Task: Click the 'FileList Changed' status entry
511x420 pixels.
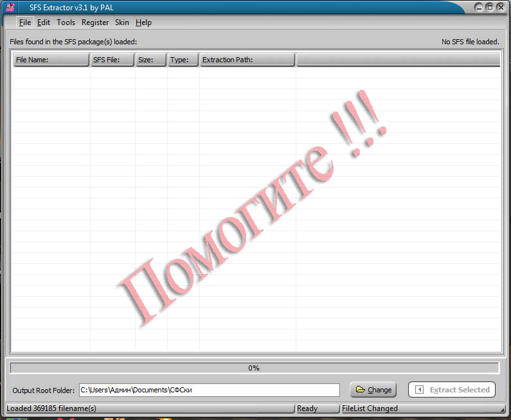Action: click(x=370, y=408)
